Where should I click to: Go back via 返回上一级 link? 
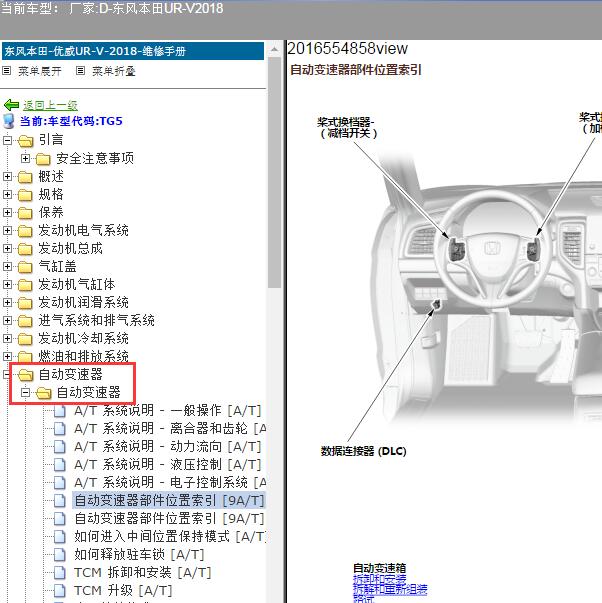click(x=50, y=105)
